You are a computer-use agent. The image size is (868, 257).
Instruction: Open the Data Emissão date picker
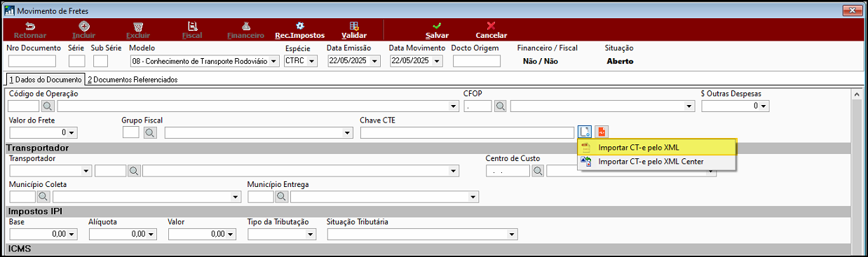tap(375, 62)
